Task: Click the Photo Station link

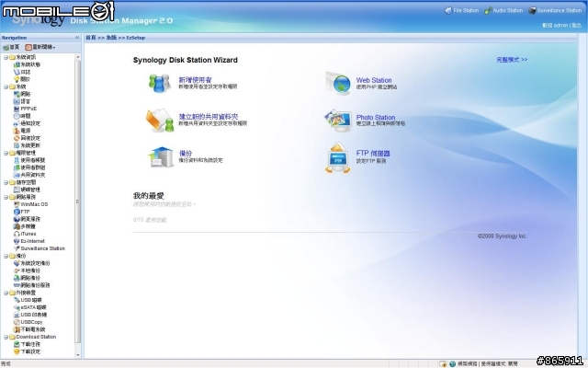Action: pyautogui.click(x=376, y=117)
